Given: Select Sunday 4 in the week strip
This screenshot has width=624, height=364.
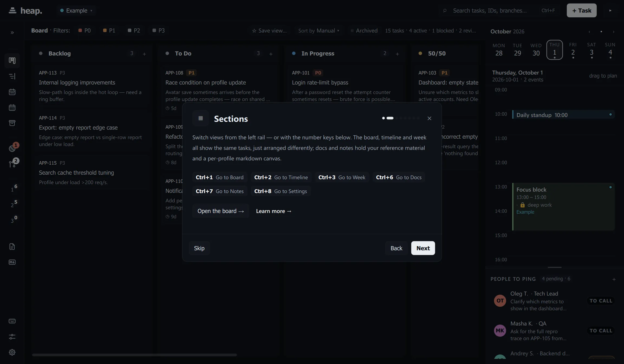Looking at the screenshot, I should (x=610, y=50).
